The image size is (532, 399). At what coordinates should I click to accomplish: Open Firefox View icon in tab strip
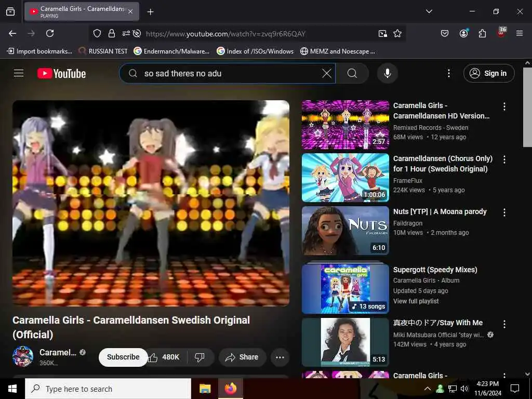(x=10, y=11)
